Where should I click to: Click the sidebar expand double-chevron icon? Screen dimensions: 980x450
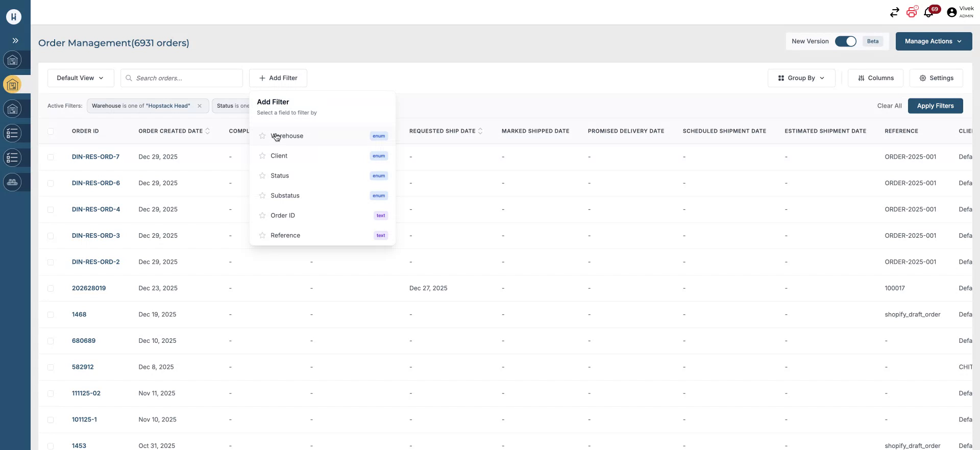tap(15, 41)
